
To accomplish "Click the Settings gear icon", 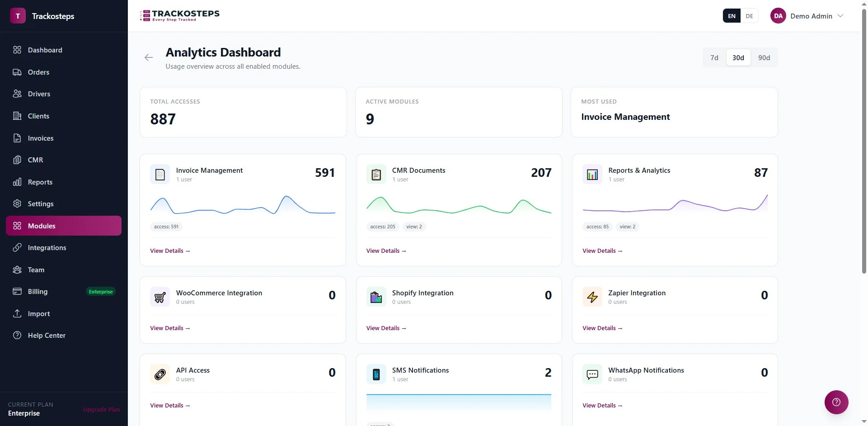I will [17, 204].
